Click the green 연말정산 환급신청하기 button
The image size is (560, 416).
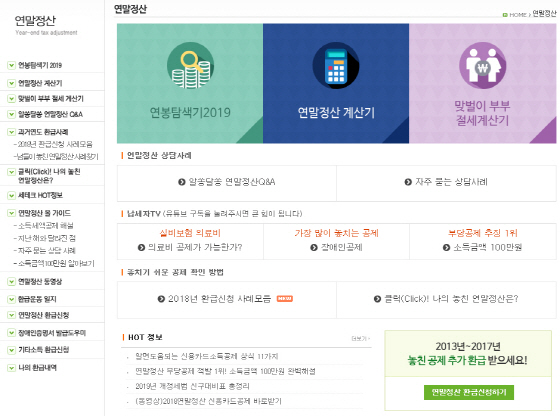click(x=469, y=392)
